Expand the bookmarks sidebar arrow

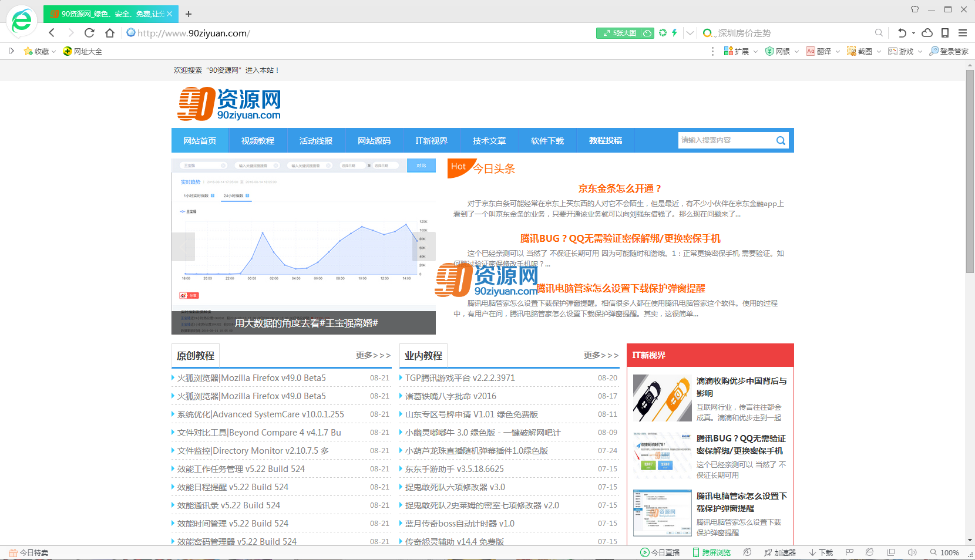(x=11, y=51)
